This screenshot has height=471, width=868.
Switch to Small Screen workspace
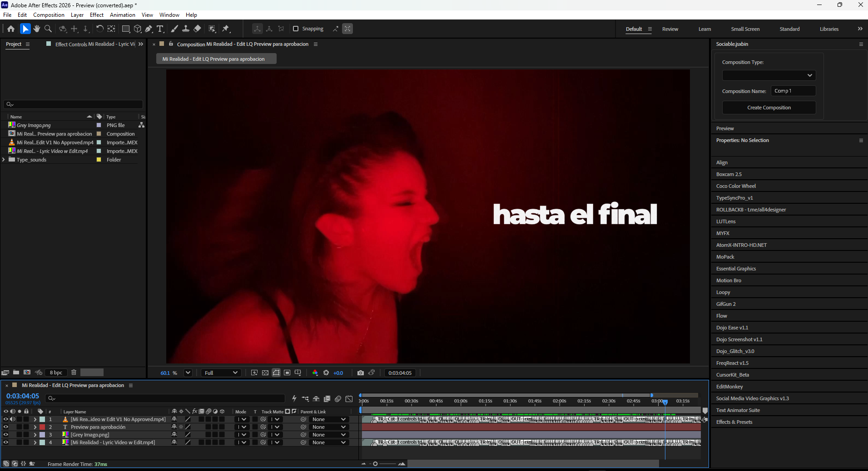pos(745,29)
